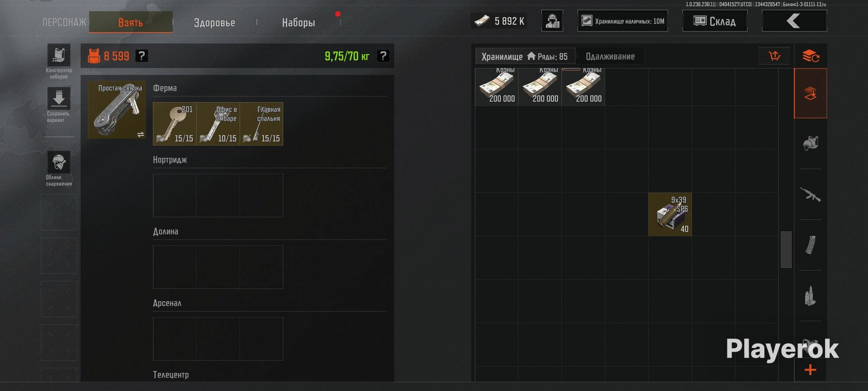The width and height of the screenshot is (868, 391).
Task: Open the Наборы tab
Action: coord(298,22)
